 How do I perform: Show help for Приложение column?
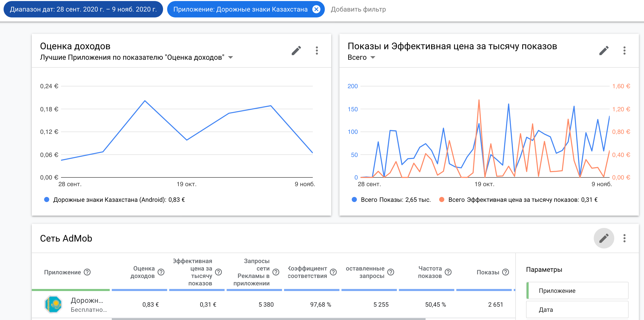coord(87,272)
